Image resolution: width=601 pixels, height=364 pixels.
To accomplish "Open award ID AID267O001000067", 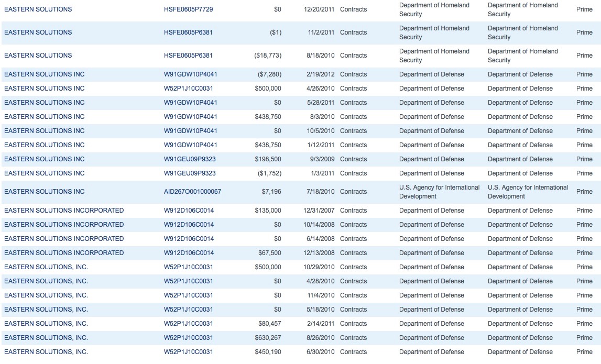I will click(192, 192).
